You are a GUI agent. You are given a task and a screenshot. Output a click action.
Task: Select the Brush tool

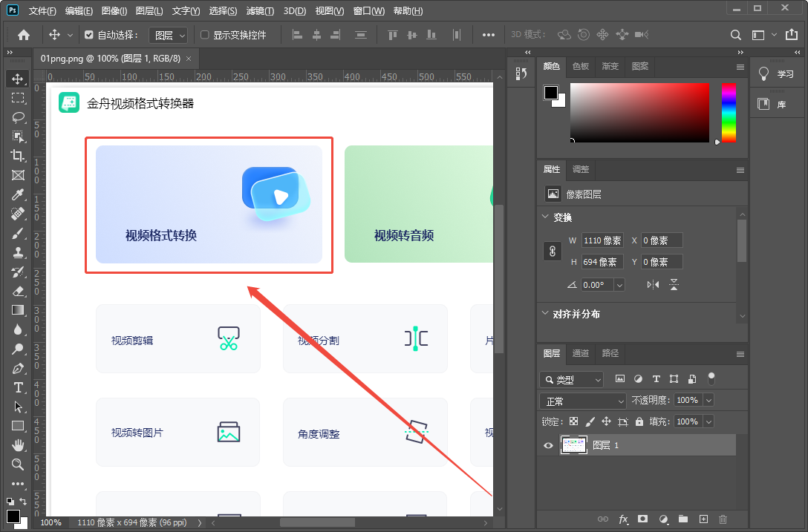pyautogui.click(x=18, y=233)
